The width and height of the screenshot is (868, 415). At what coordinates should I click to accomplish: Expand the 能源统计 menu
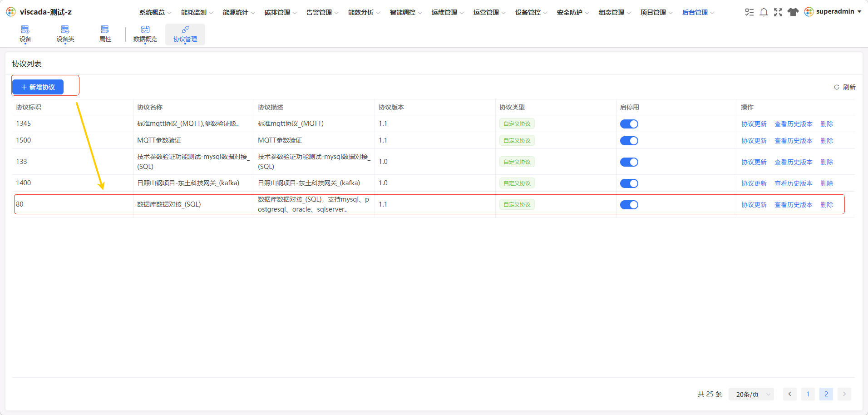(239, 12)
